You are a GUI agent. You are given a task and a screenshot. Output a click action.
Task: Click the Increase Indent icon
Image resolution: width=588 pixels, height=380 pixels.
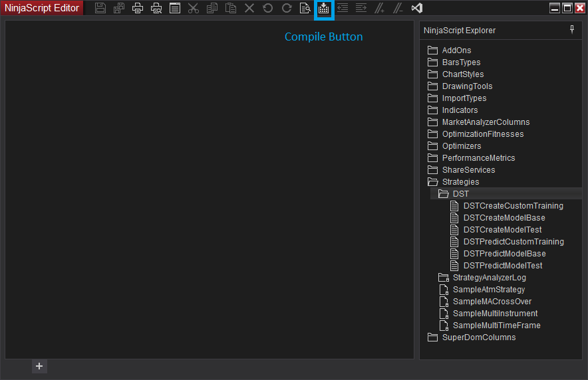pyautogui.click(x=361, y=8)
